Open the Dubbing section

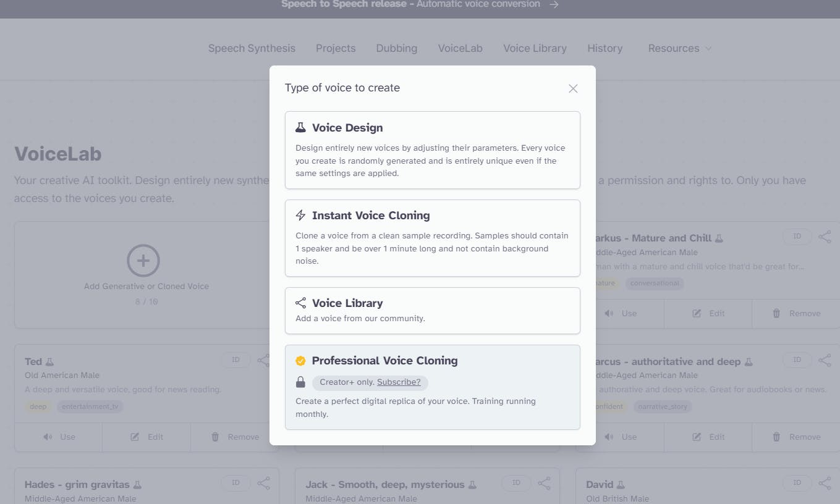pos(397,48)
